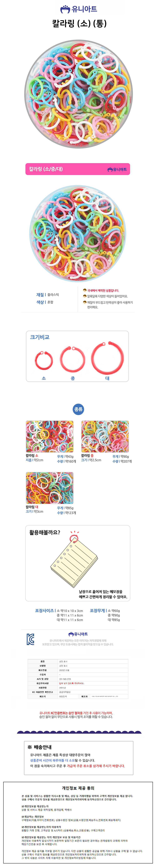The height and width of the screenshot is (868, 156).
Task: Click the notepad illustration under 활용해볼까요?
Action: point(74,561)
